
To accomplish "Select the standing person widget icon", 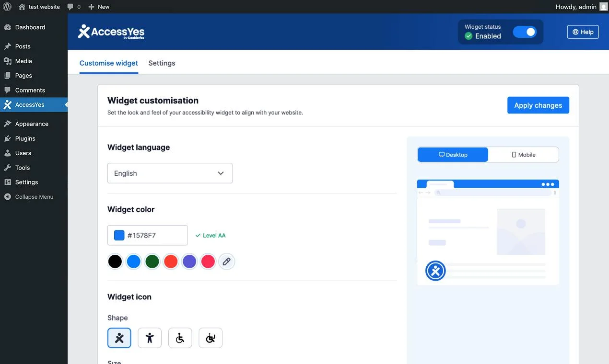I will pos(150,338).
